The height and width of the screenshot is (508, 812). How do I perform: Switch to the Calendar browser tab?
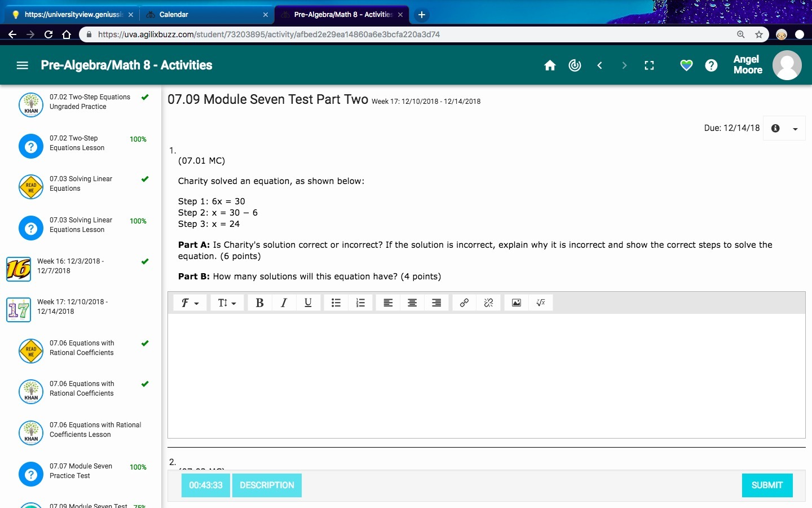click(x=206, y=15)
